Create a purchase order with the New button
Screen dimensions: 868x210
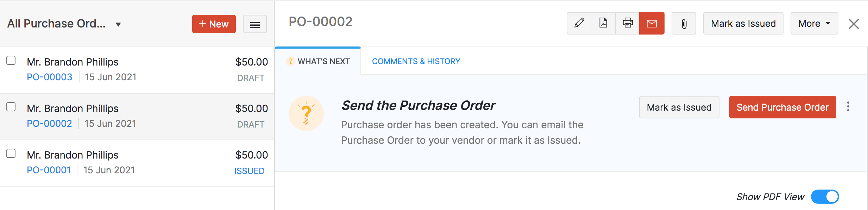click(x=214, y=24)
